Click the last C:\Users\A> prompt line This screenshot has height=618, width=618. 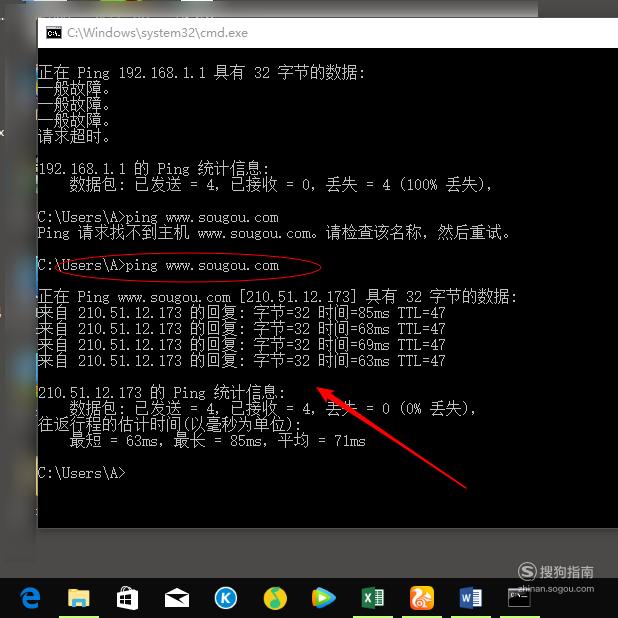[x=82, y=473]
